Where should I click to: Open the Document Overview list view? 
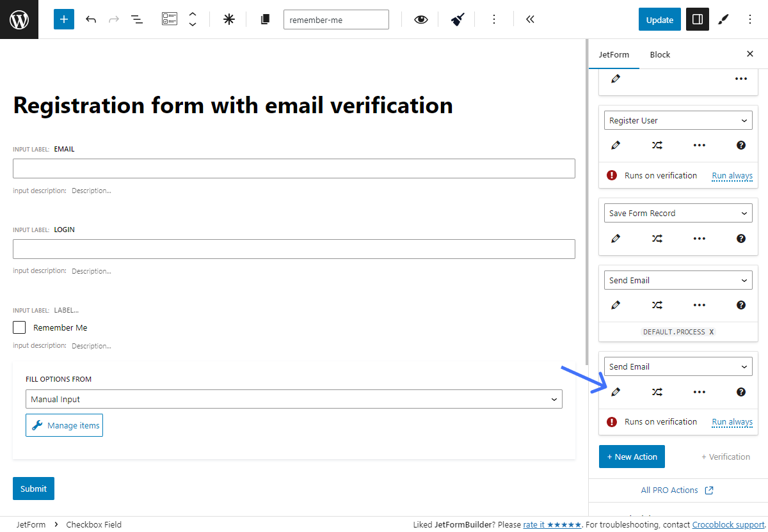(x=136, y=19)
